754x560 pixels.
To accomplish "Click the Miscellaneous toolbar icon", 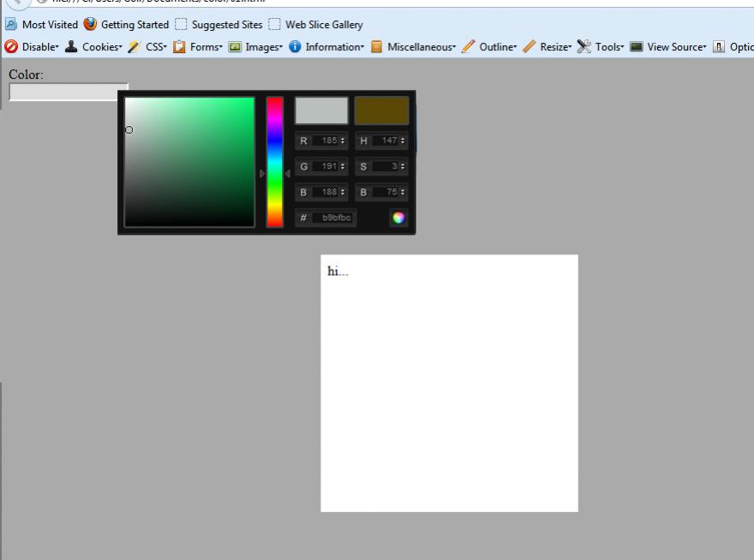I will [x=377, y=47].
